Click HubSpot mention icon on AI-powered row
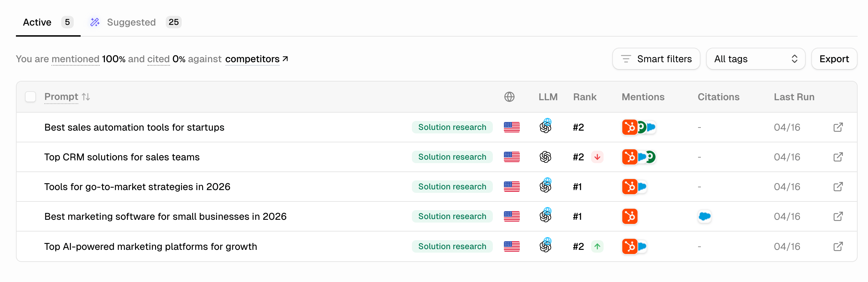Viewport: 868px width, 282px height. (x=630, y=246)
